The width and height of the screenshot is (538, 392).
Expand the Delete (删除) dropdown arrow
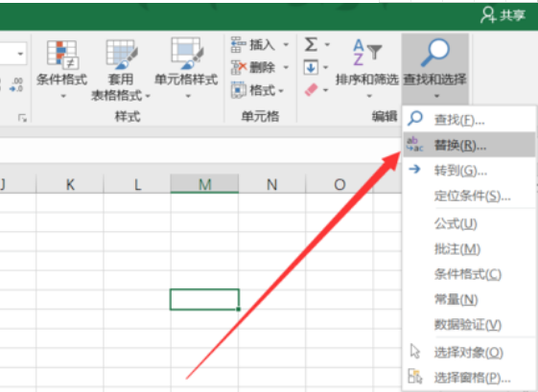(x=286, y=67)
